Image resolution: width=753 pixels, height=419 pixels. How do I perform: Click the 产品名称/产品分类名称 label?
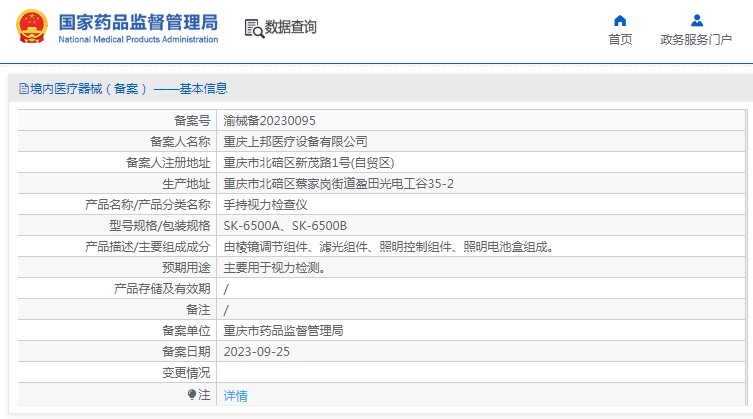(148, 205)
